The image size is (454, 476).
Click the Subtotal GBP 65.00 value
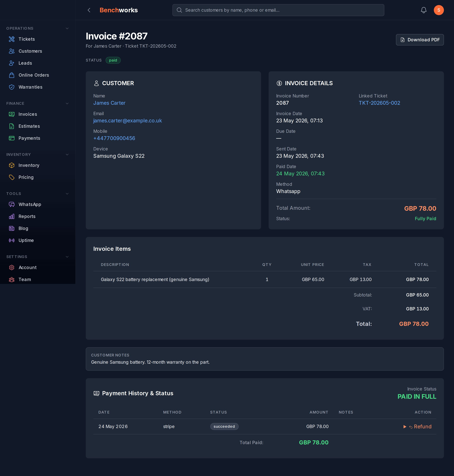tap(417, 295)
